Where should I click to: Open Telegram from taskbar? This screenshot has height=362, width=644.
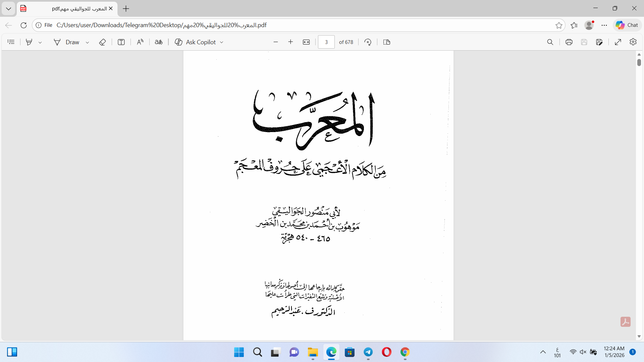(x=368, y=352)
